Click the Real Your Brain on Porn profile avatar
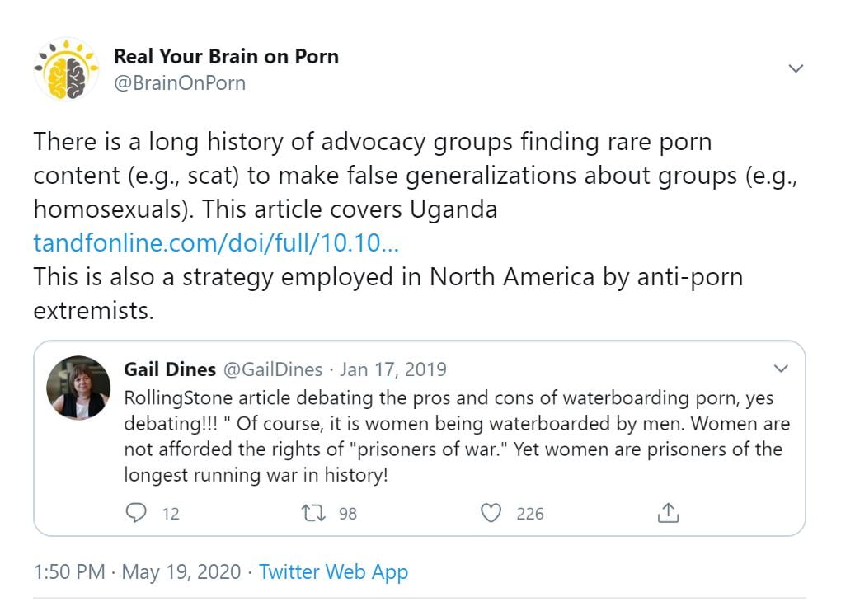 tap(66, 69)
